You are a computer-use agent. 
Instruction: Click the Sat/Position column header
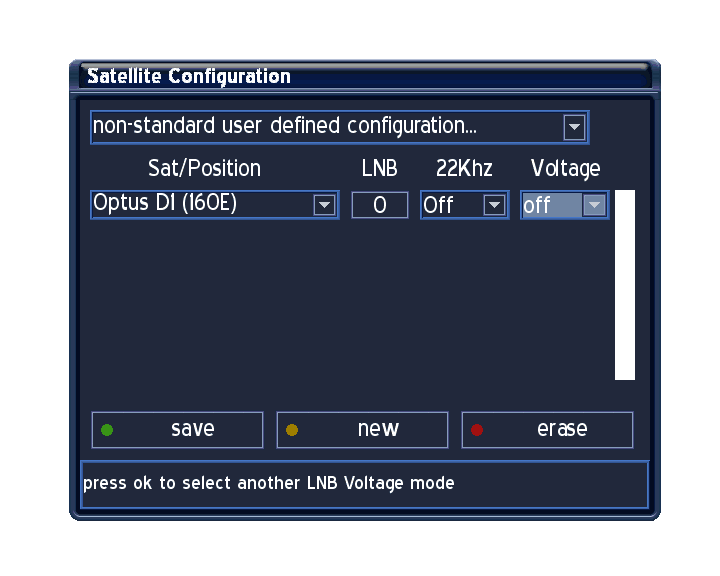[204, 169]
